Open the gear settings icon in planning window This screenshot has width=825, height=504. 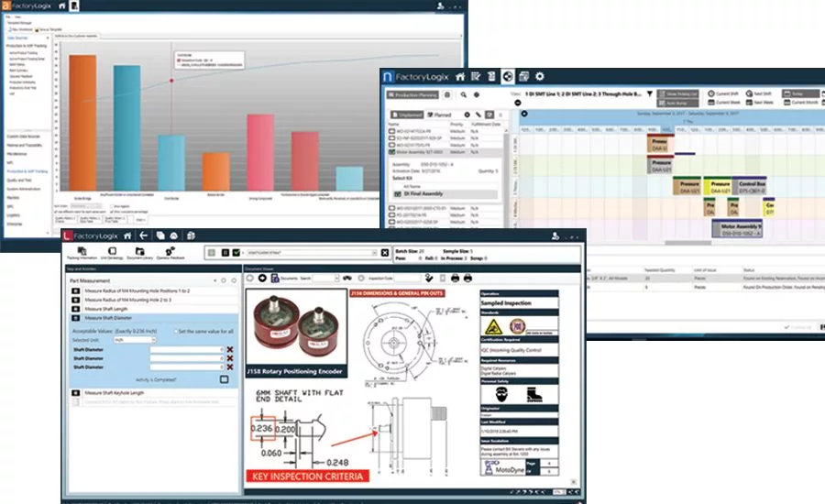tap(540, 77)
